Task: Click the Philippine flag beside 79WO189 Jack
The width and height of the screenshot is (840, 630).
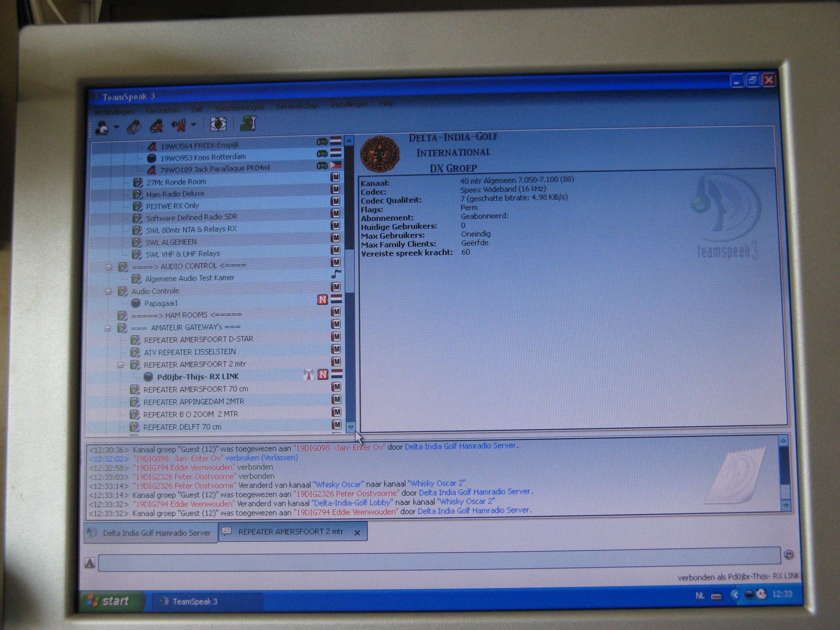Action: pyautogui.click(x=336, y=165)
